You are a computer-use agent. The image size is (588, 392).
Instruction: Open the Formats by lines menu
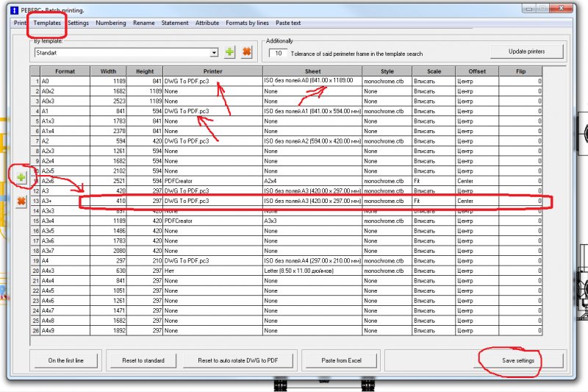coord(247,23)
